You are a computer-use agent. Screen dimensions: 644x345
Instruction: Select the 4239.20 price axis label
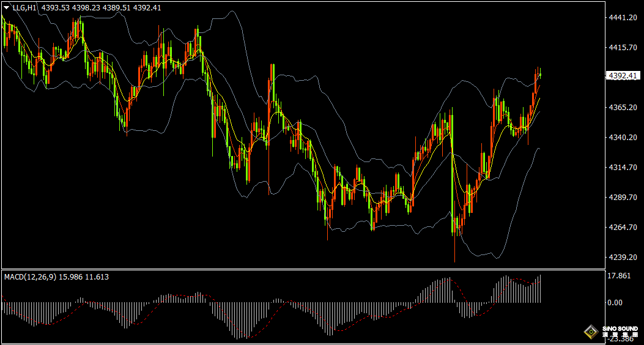point(623,257)
